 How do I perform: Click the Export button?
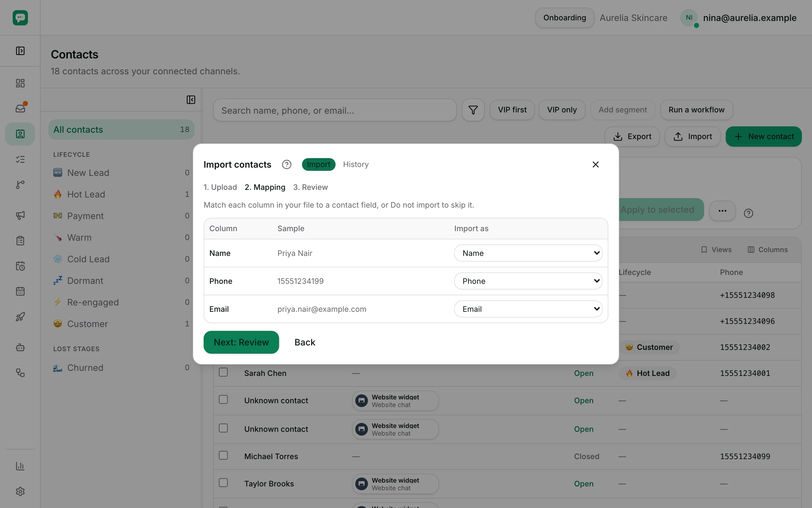[632, 137]
